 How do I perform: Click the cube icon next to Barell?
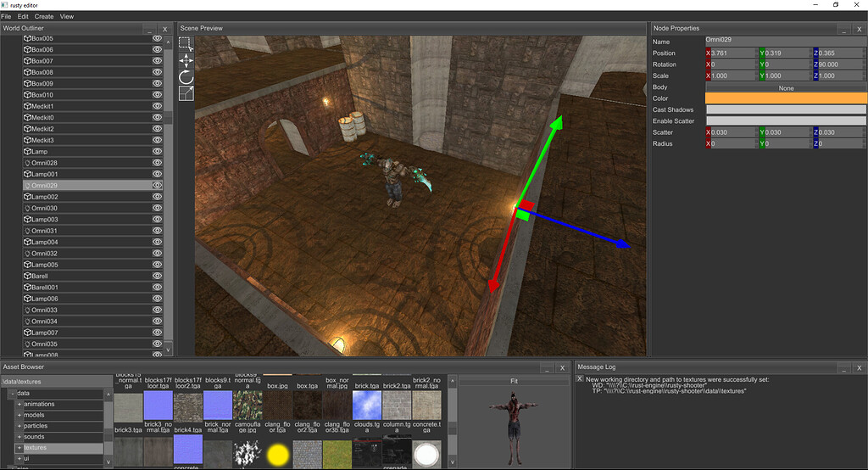[27, 276]
